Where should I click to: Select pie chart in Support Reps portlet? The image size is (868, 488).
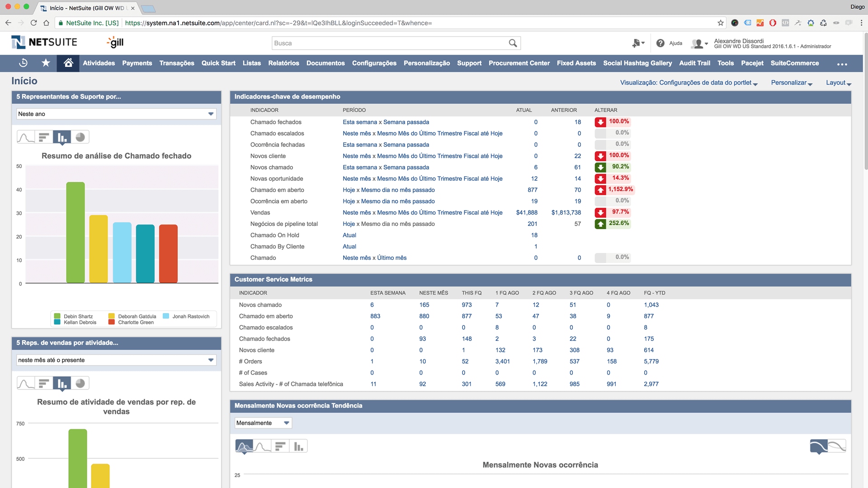[80, 137]
